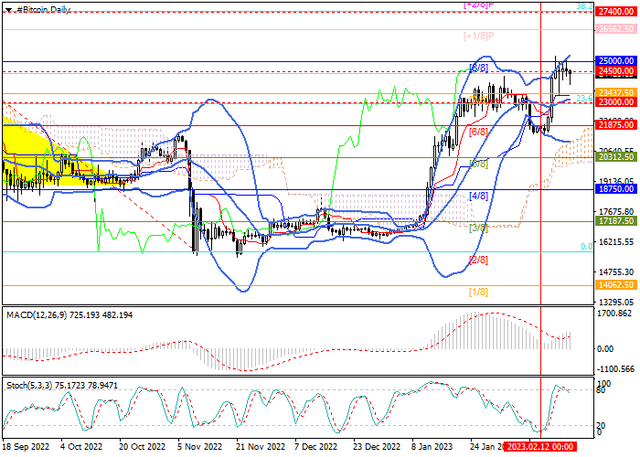Viewport: 640px width, 457px height.
Task: Select the orange 14062.50 price level tag
Action: [x=616, y=284]
